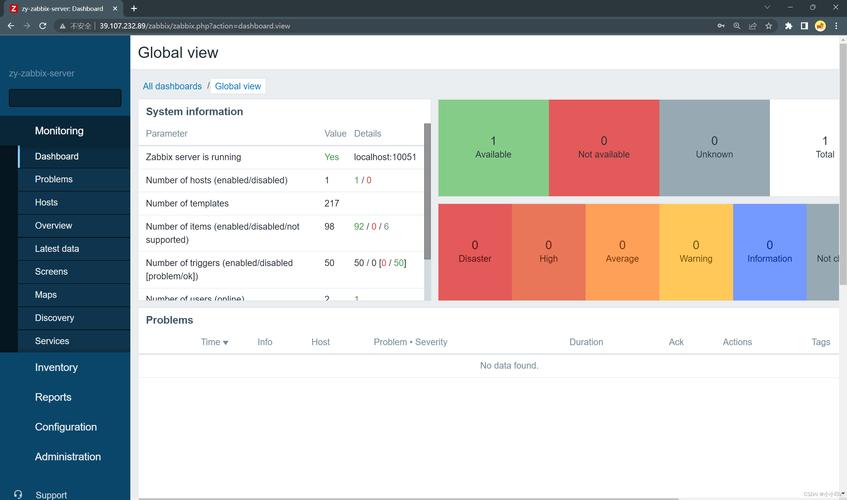Click the 'Global view' page heading
The width and height of the screenshot is (847, 500).
(x=178, y=52)
